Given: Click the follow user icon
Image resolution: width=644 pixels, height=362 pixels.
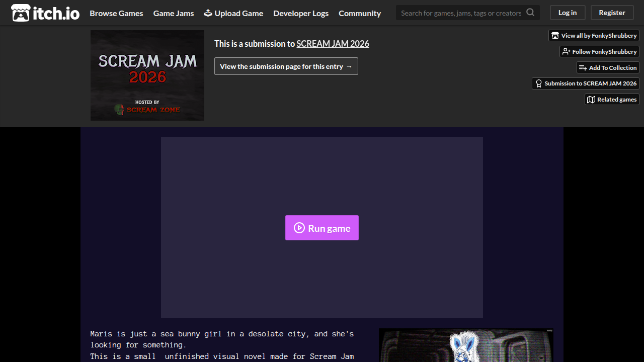Looking at the screenshot, I should (x=566, y=52).
